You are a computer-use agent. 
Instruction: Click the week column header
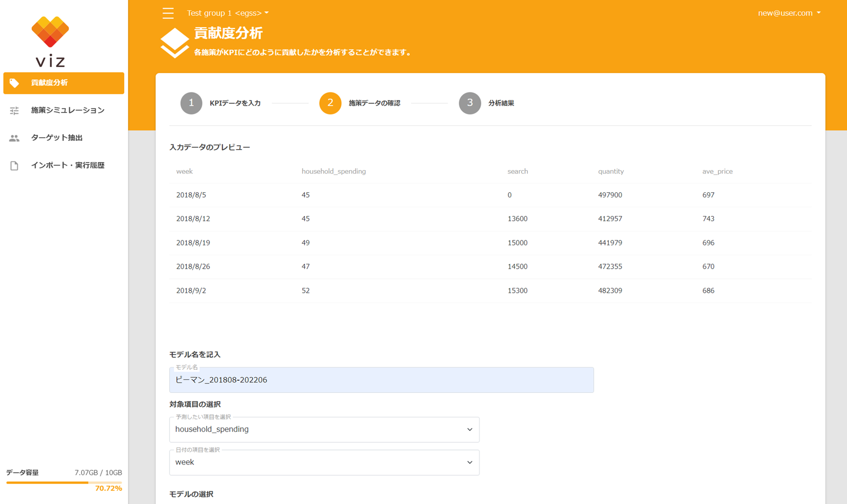[184, 172]
